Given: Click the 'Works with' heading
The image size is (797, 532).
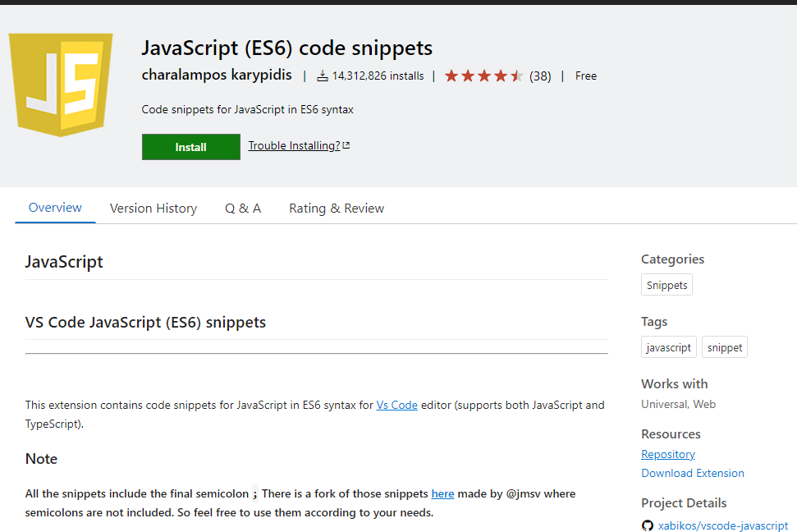Looking at the screenshot, I should pos(675,384).
